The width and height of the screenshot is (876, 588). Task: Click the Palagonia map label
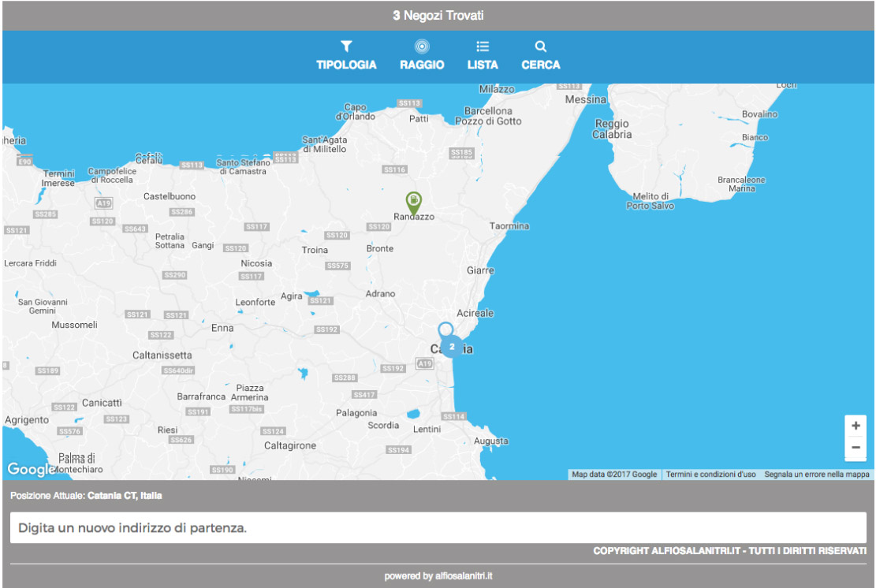pyautogui.click(x=356, y=413)
